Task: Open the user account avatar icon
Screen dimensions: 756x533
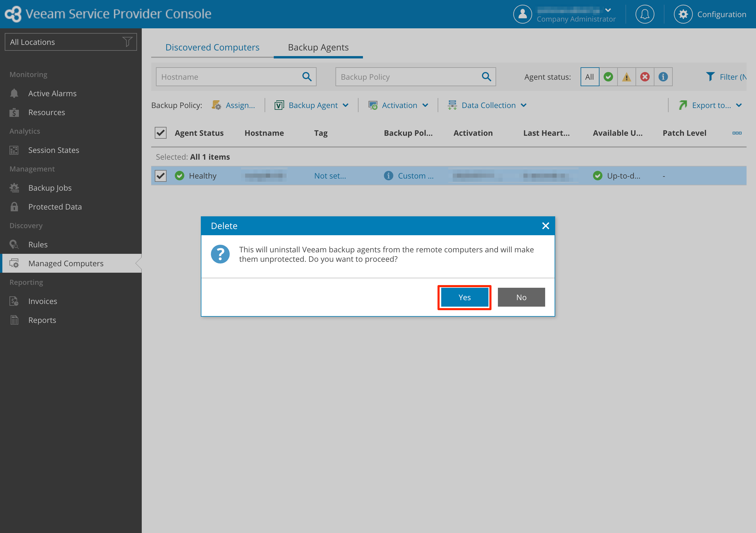Action: pyautogui.click(x=522, y=14)
